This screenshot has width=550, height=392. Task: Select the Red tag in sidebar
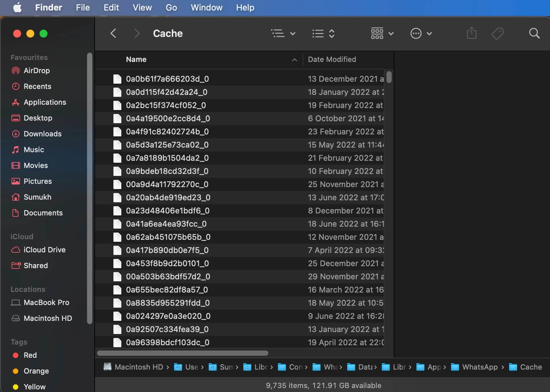point(30,355)
